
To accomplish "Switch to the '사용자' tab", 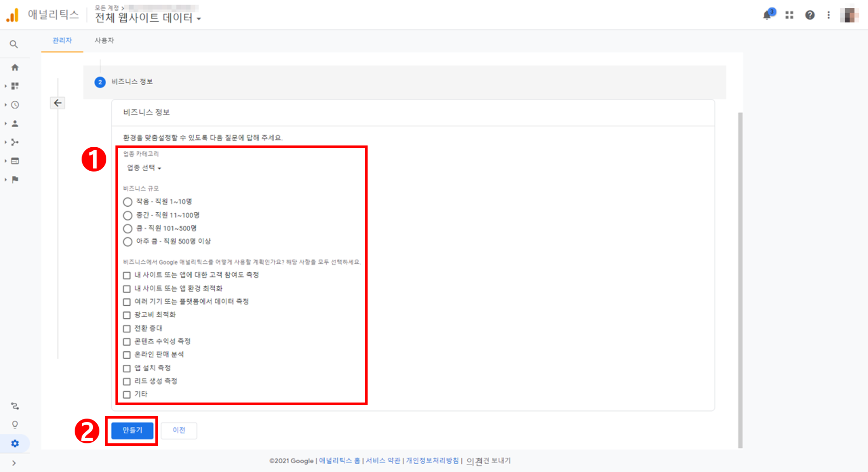I will (x=104, y=40).
